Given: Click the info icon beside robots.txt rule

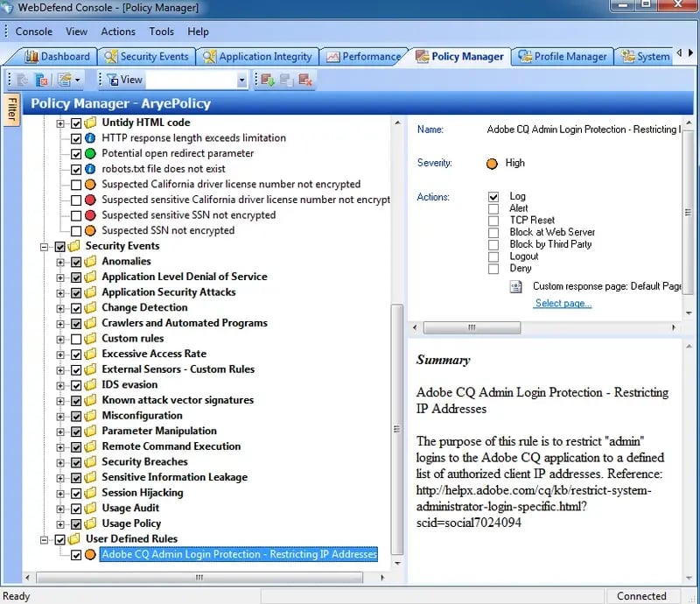Looking at the screenshot, I should [90, 169].
